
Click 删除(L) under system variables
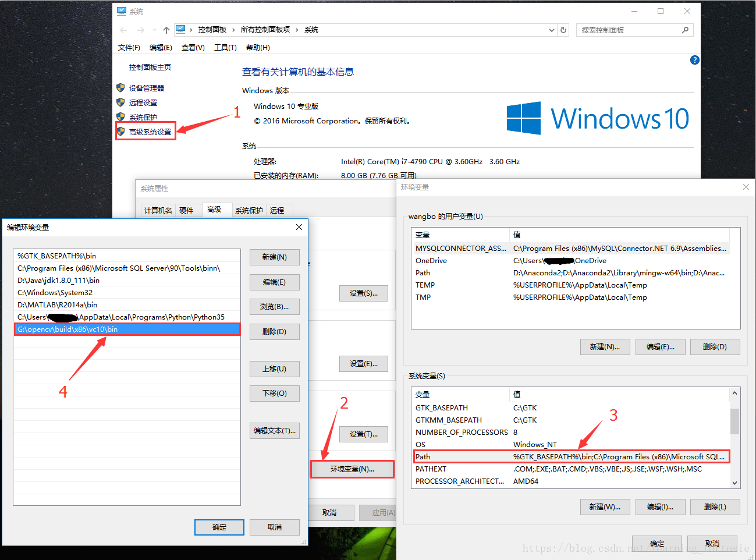715,507
